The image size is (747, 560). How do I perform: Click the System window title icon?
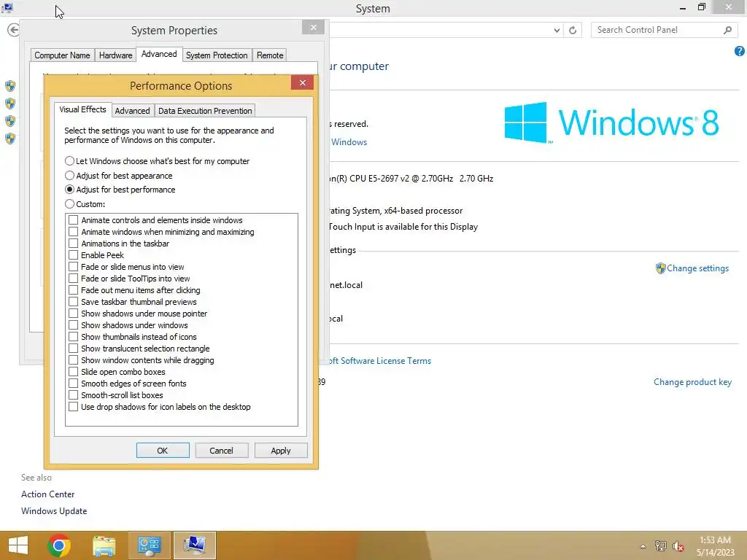coord(7,7)
